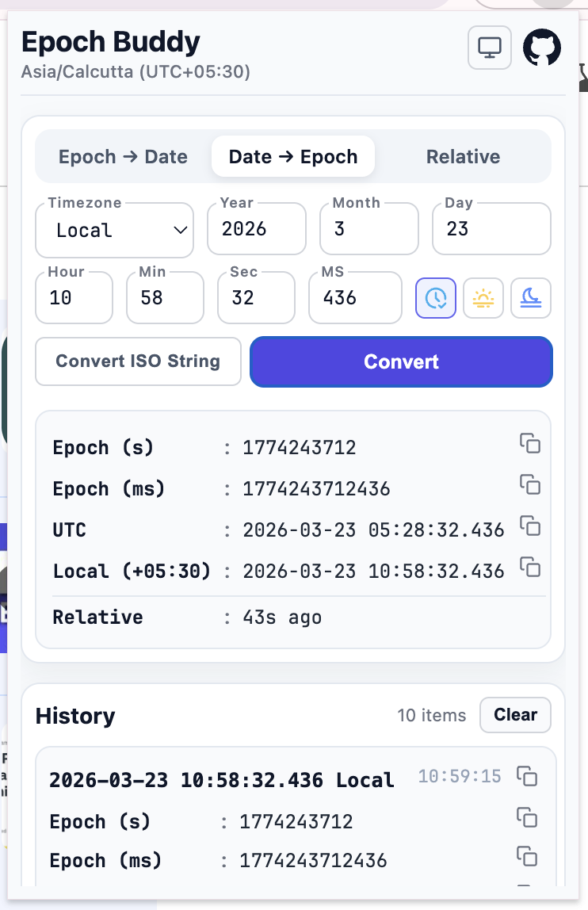
Task: Select the end-of-day moon option
Action: tap(530, 297)
